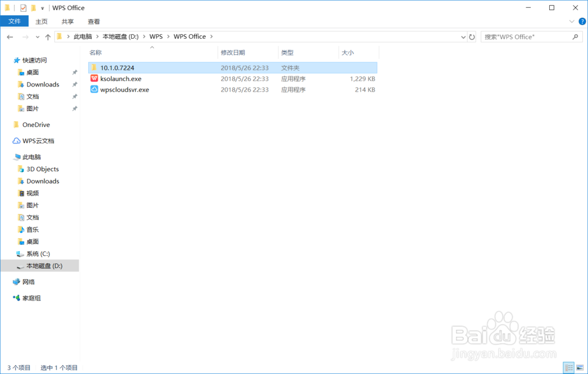Click wpscloudsvr.exe size 214 KB
The image size is (588, 374).
tap(365, 89)
